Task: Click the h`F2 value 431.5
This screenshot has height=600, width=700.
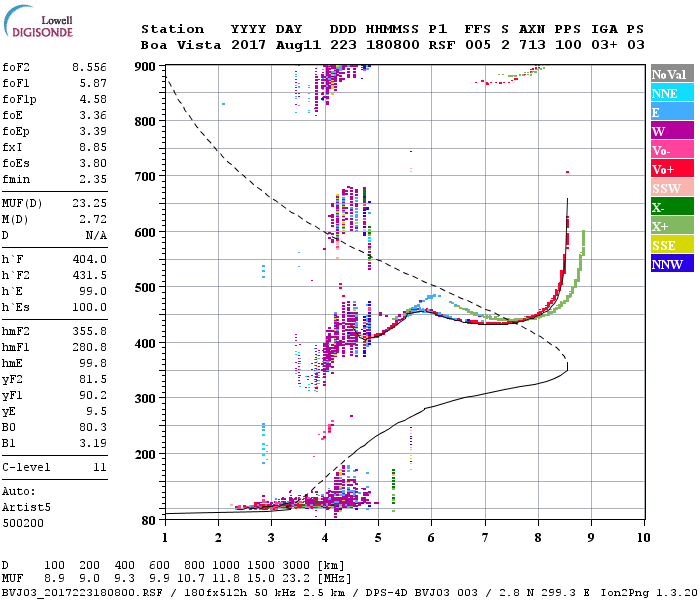Action: 89,275
